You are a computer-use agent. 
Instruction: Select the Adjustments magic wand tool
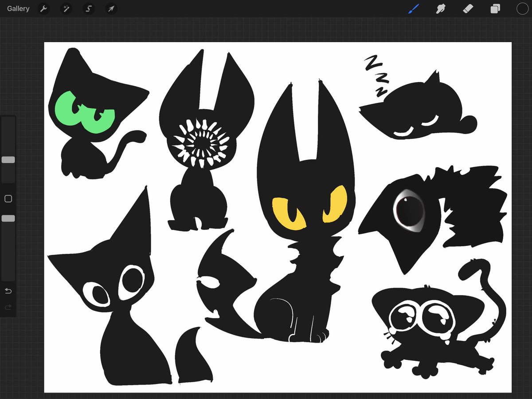point(66,8)
